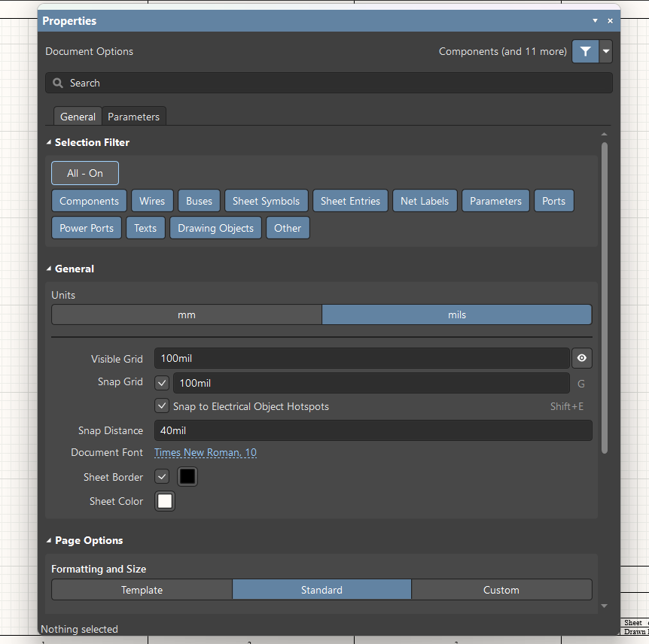This screenshot has height=644, width=649.
Task: Click the scrollbar down arrow
Action: tap(605, 606)
